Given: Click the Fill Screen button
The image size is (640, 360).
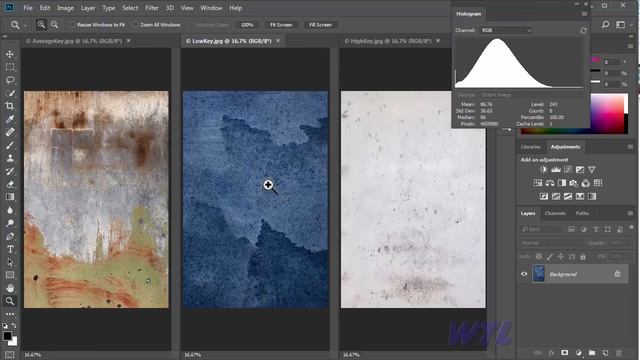Looking at the screenshot, I should (320, 25).
